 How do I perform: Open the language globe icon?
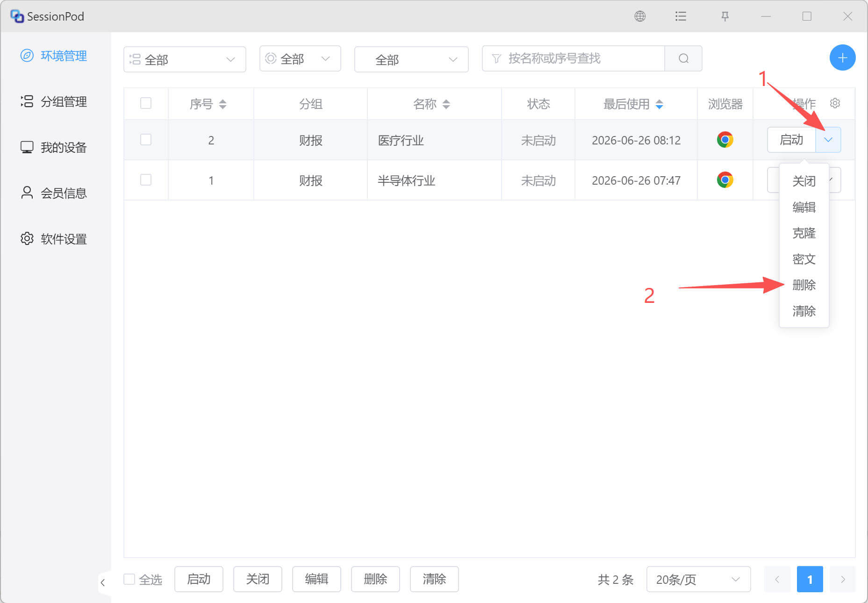click(x=640, y=16)
